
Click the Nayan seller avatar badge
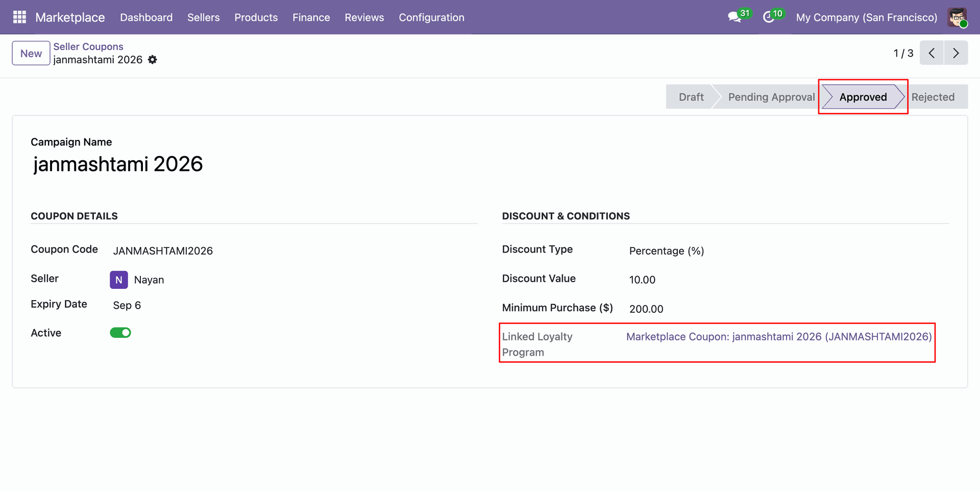point(118,280)
